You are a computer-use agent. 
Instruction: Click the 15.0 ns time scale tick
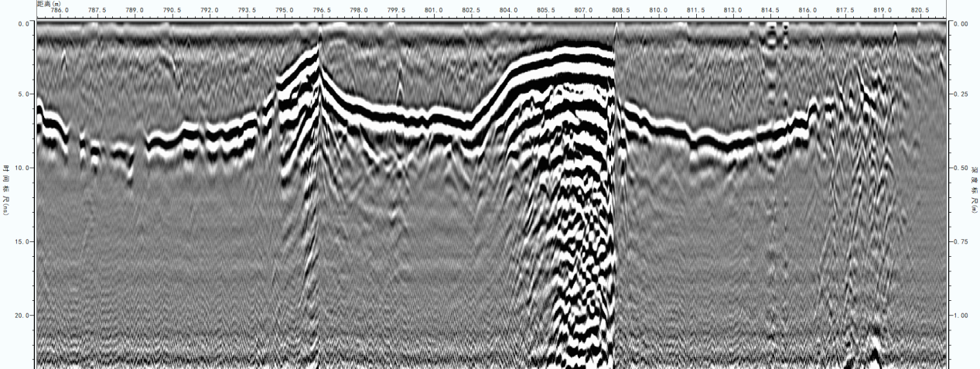click(x=22, y=242)
